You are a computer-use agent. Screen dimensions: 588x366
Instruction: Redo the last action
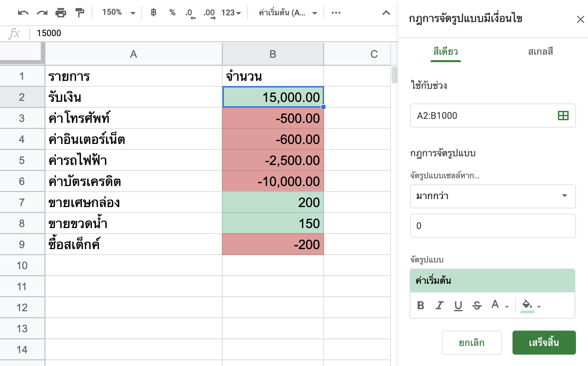pos(42,13)
